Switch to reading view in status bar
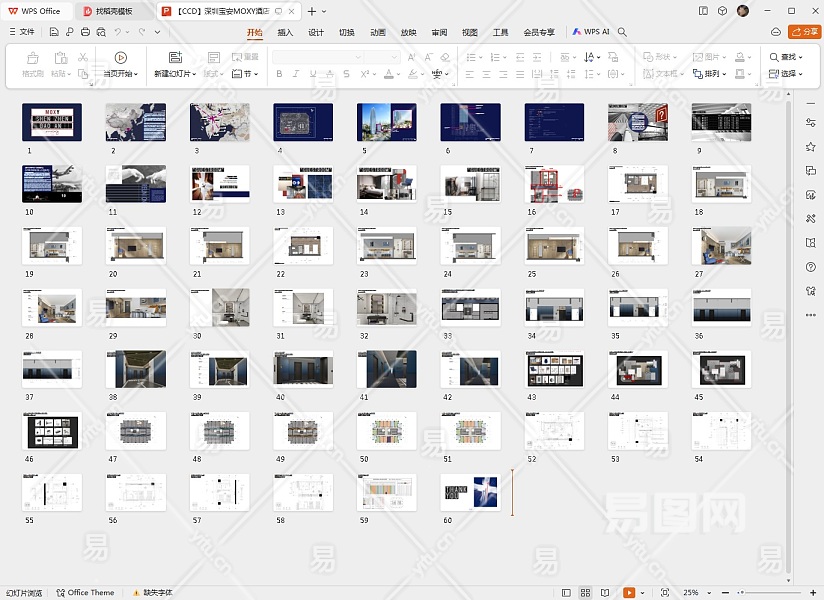824x600 pixels. pyautogui.click(x=606, y=593)
